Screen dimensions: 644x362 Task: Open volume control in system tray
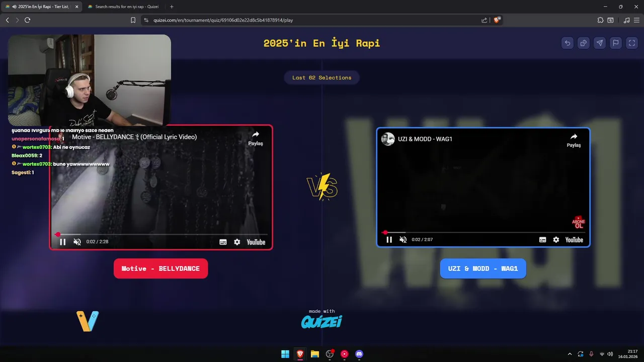click(x=610, y=354)
